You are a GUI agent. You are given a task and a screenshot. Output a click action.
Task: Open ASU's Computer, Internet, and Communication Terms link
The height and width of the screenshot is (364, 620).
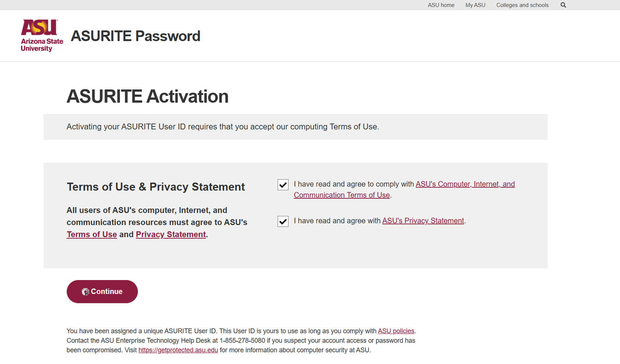[465, 184]
